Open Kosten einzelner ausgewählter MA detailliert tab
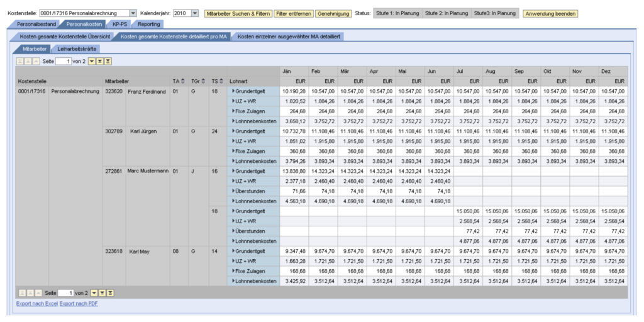 pyautogui.click(x=288, y=36)
